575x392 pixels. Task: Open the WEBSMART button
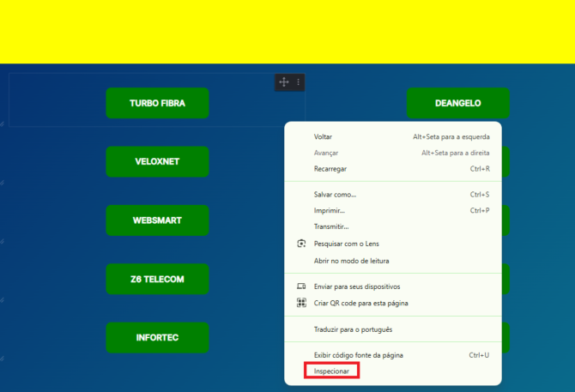click(x=157, y=220)
